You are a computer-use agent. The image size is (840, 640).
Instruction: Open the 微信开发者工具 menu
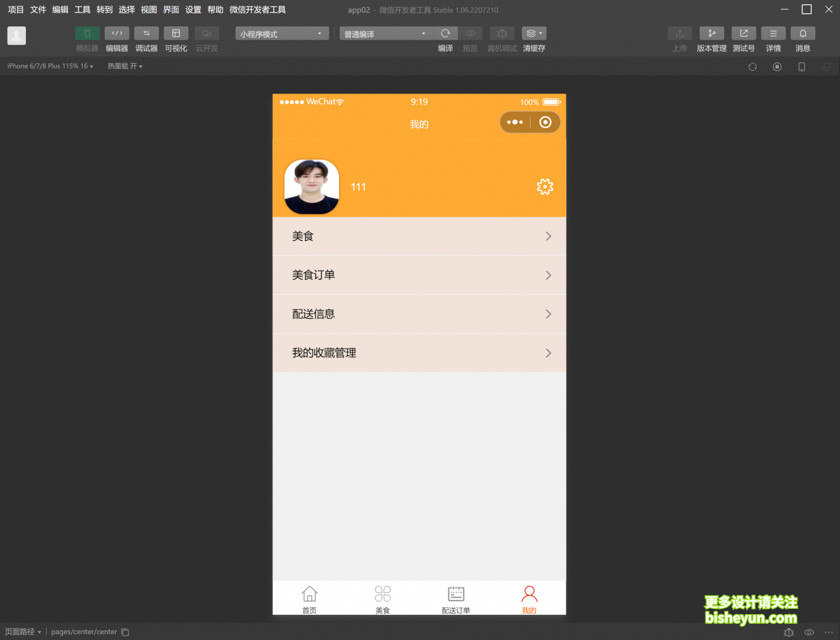pos(257,10)
